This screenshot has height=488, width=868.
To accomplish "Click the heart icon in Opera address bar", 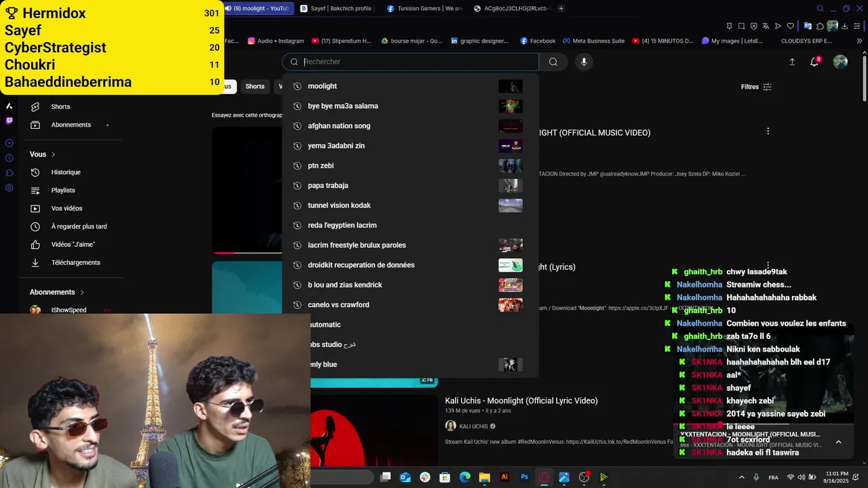I will (791, 26).
